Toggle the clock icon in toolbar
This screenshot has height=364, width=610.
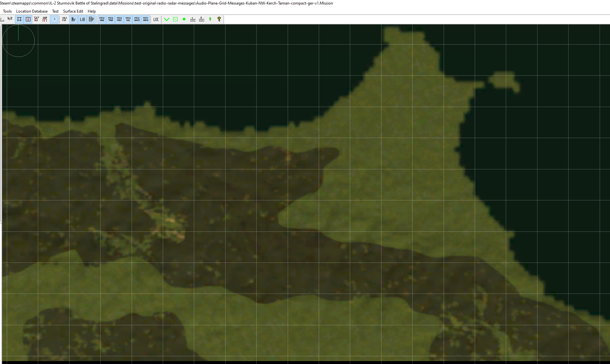(54, 19)
